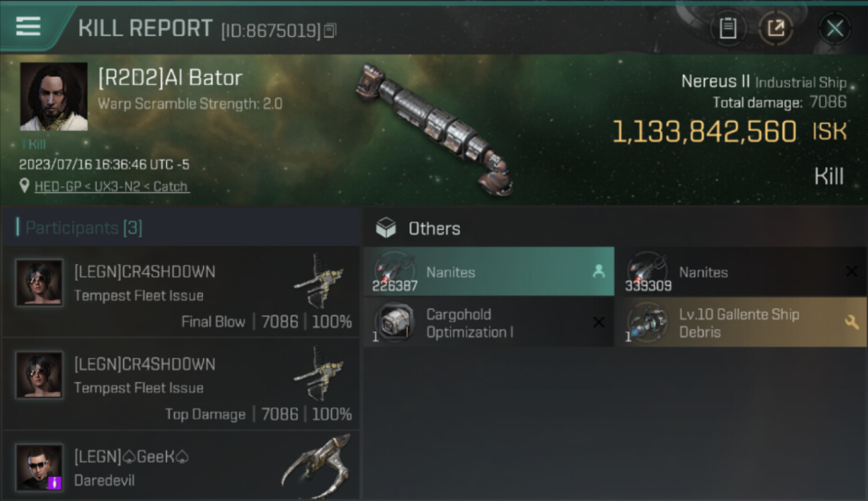View GeeK participant portrait
The image size is (868, 501).
point(39,467)
